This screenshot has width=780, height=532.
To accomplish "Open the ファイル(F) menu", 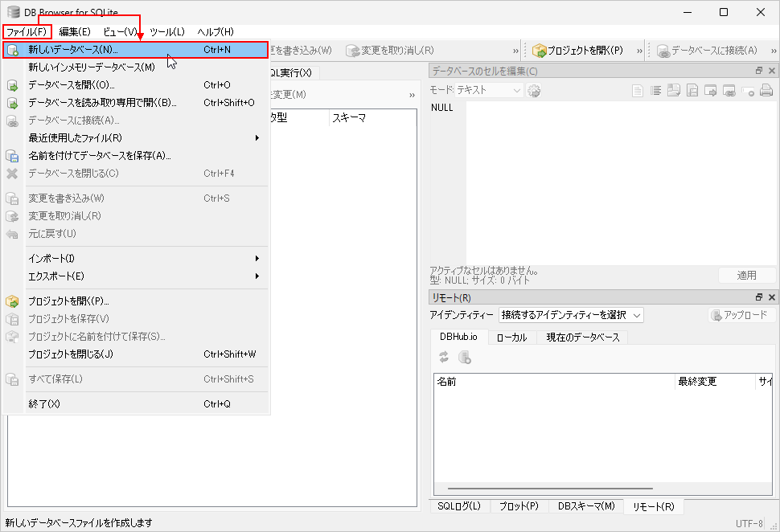I will [27, 32].
